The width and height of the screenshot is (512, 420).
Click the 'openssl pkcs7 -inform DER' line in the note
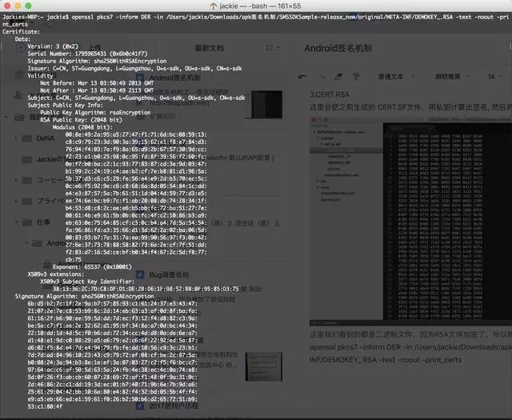coord(410,347)
